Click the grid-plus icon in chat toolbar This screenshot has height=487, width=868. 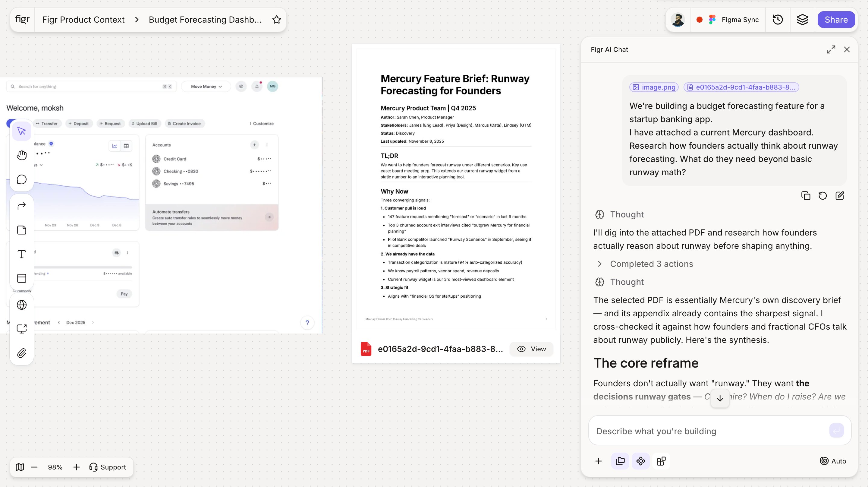coord(661,461)
